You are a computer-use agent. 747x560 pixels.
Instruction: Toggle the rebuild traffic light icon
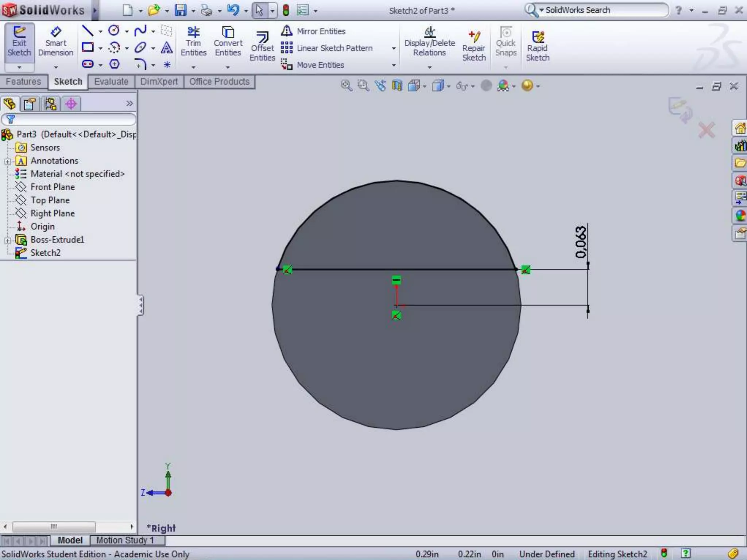286,11
